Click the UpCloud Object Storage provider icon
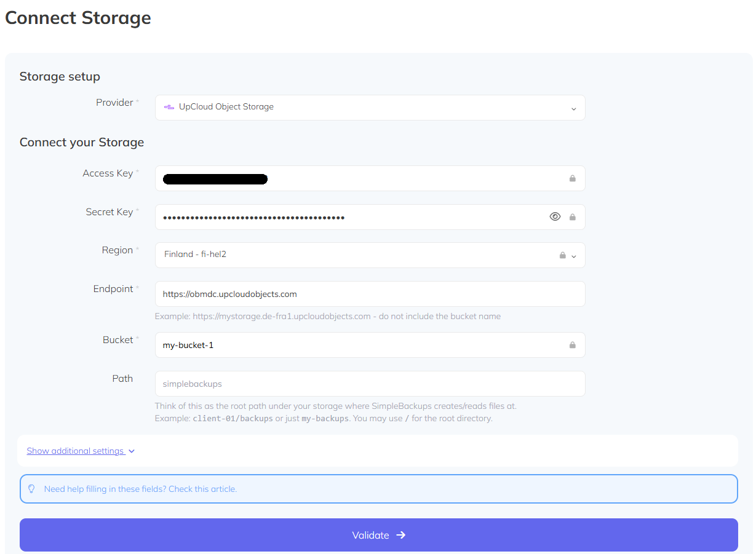Screen dimensions: 756x554 [x=168, y=107]
